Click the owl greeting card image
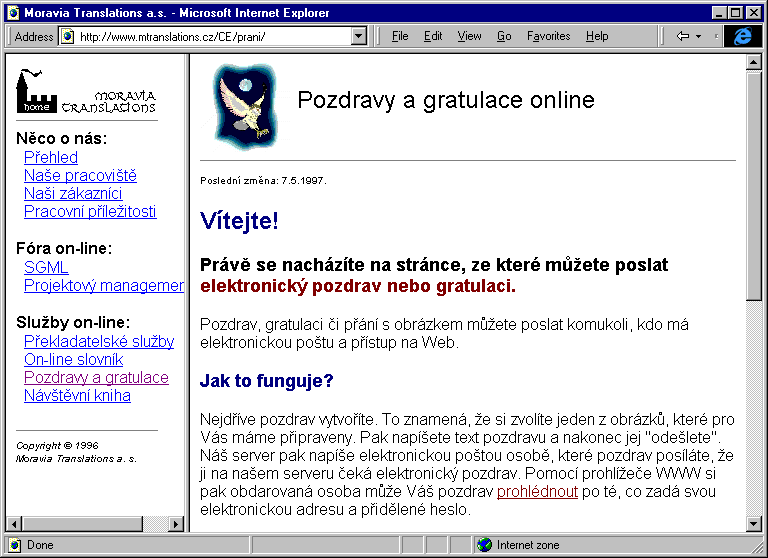The height and width of the screenshot is (558, 768). coord(245,106)
